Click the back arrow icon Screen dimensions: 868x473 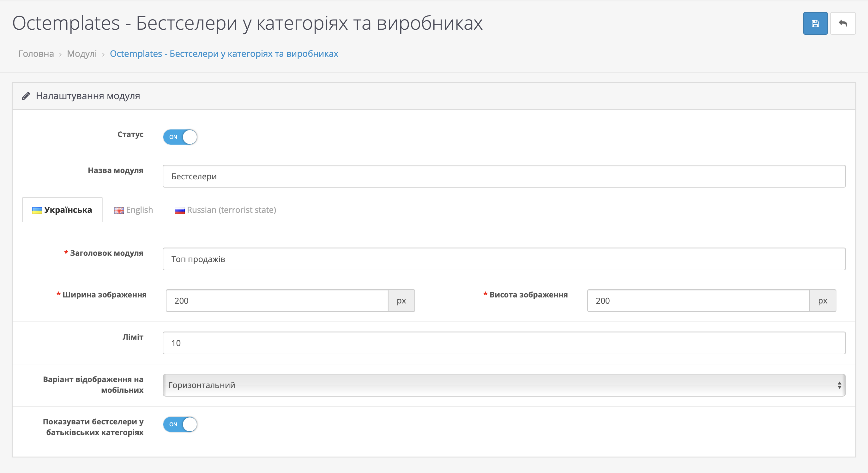pos(842,24)
